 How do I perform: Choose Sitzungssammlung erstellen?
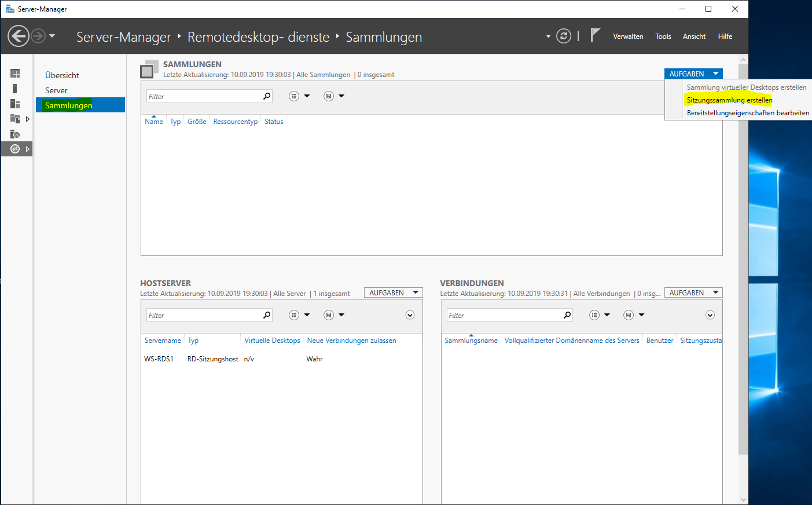coord(729,100)
